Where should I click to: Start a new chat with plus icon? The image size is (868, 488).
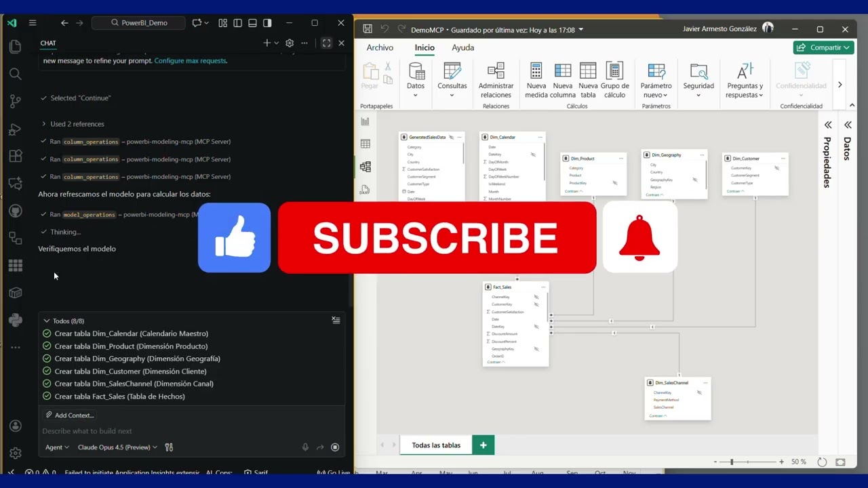(267, 43)
